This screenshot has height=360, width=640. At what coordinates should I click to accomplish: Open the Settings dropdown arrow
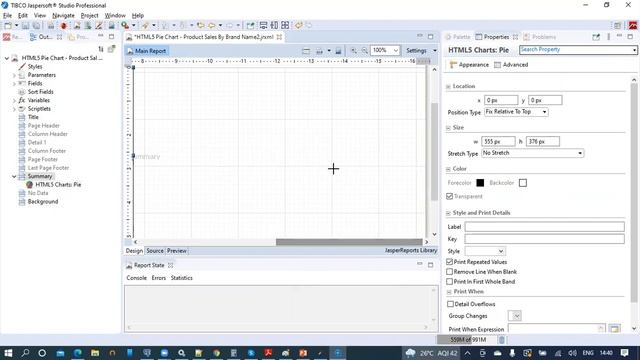click(435, 51)
